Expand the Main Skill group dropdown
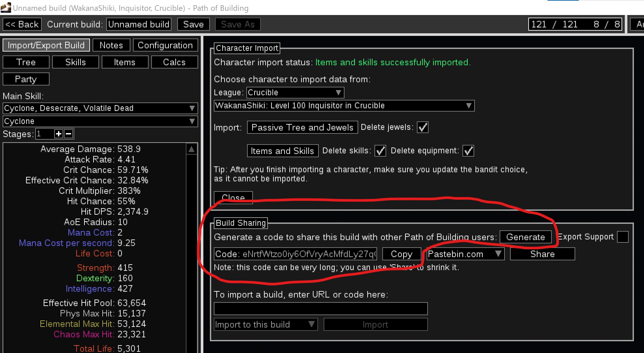The image size is (644, 353). click(x=100, y=108)
